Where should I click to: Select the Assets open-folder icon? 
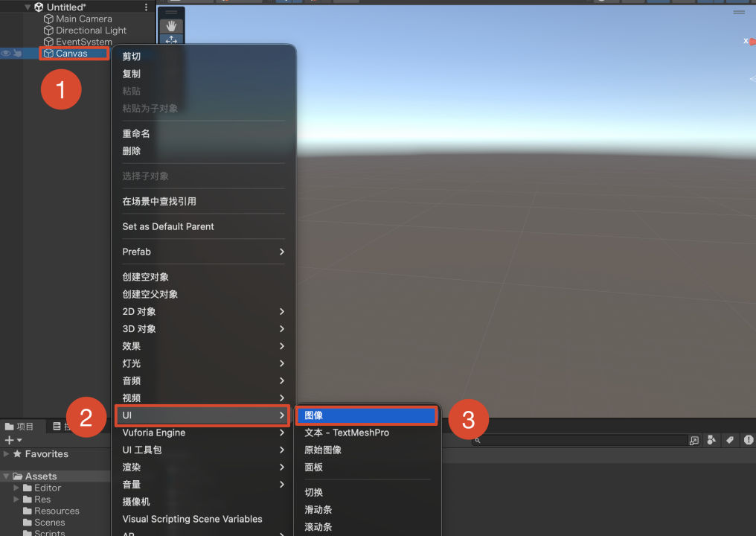[x=18, y=476]
